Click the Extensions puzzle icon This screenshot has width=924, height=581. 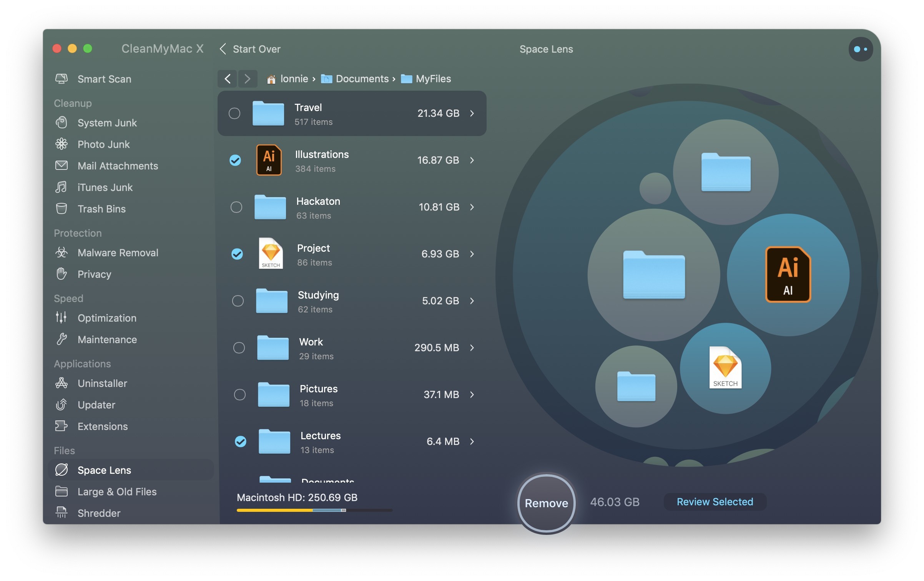pos(61,426)
